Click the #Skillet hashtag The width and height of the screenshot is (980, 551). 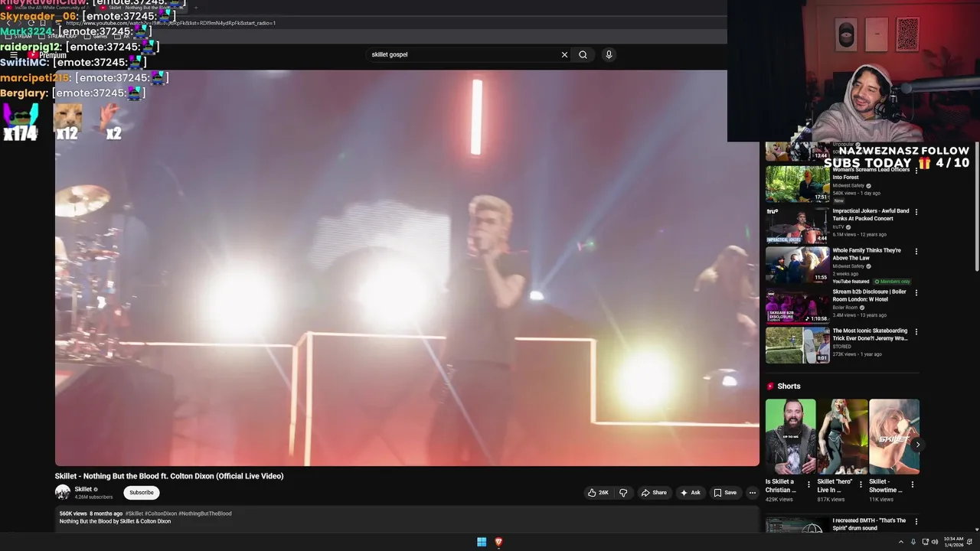coord(134,514)
